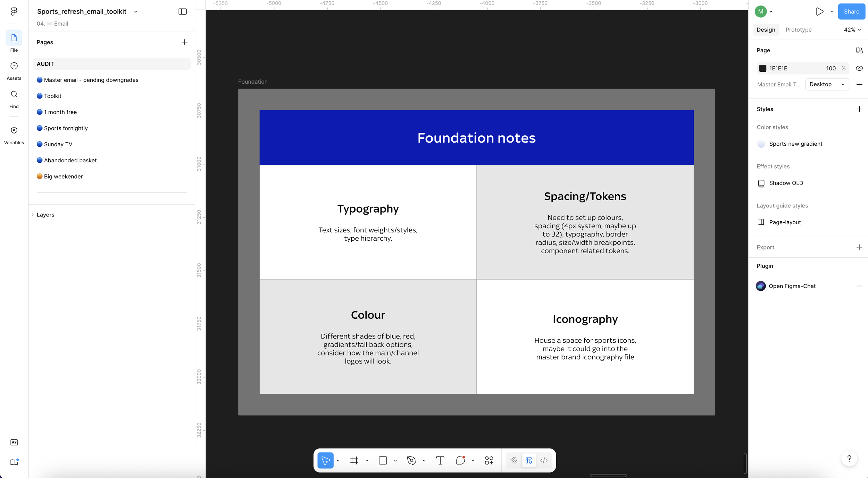Toggle Dev Mode in bottom toolbar
Screen dimensions: 868x478
(x=544, y=460)
